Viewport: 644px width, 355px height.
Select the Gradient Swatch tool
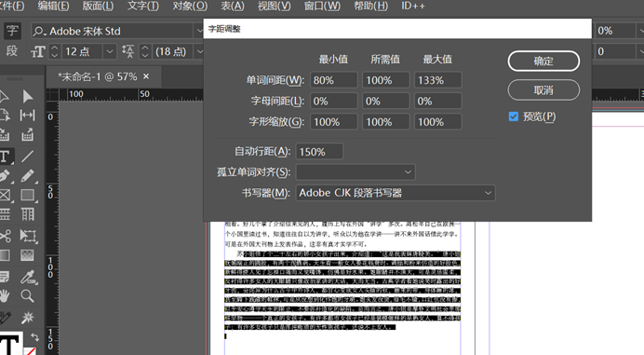click(4, 255)
